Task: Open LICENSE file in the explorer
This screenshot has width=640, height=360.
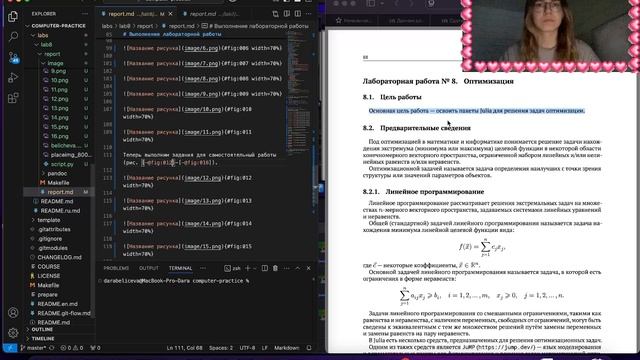Action: coord(49,276)
